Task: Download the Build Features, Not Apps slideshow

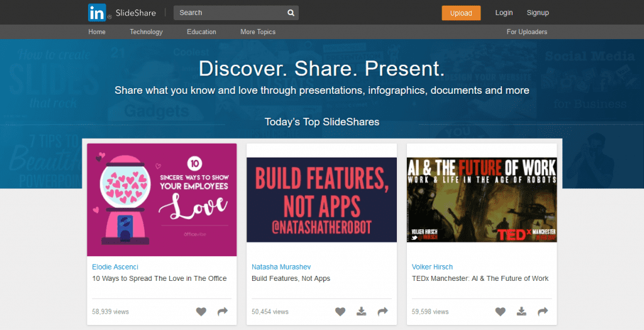Action: click(362, 312)
